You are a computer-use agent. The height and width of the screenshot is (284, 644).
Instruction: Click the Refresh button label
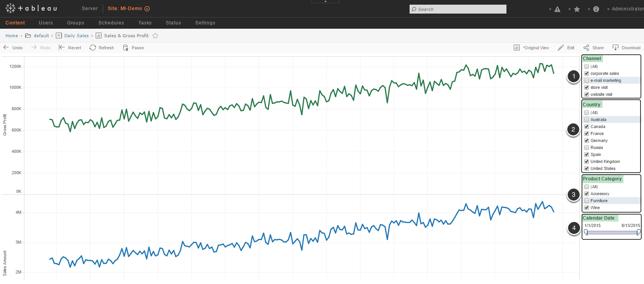(x=106, y=48)
